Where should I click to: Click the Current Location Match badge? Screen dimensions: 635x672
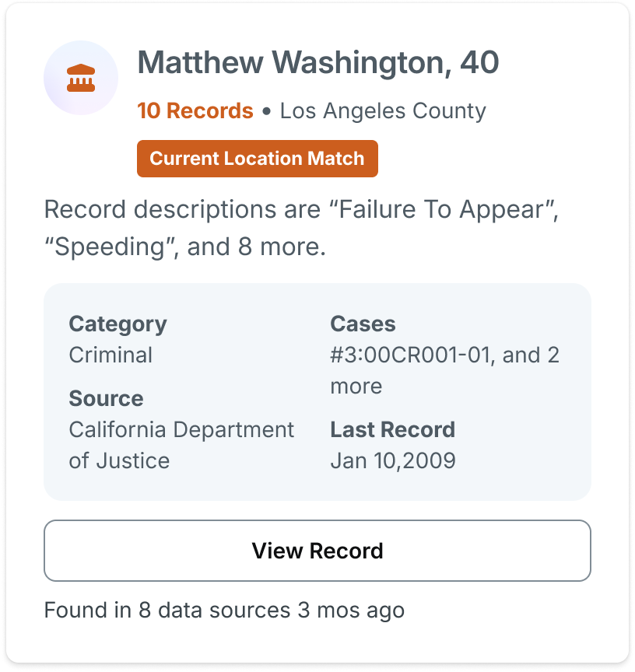coord(257,159)
